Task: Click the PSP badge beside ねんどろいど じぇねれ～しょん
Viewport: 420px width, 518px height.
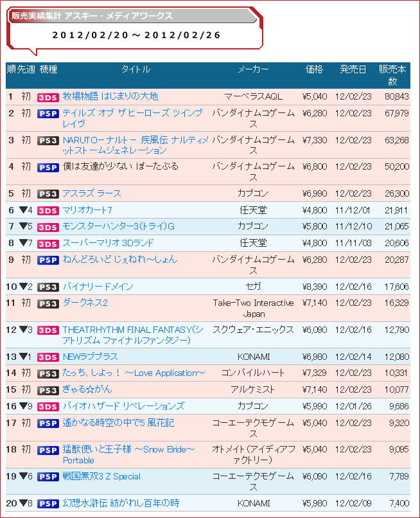Action: pyautogui.click(x=48, y=260)
